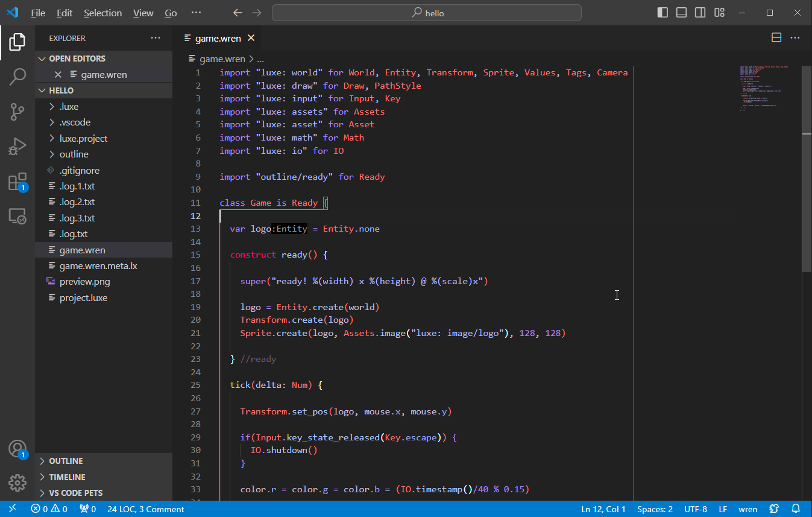Screen dimensions: 812x517
Task: Open the Search view in activity bar
Action: tap(17, 77)
